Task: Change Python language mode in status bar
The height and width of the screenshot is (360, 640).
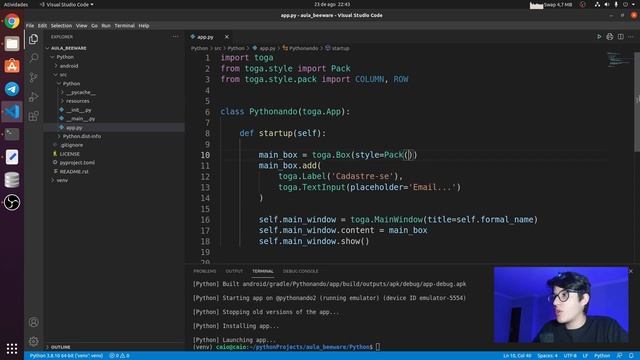Action: (602, 356)
